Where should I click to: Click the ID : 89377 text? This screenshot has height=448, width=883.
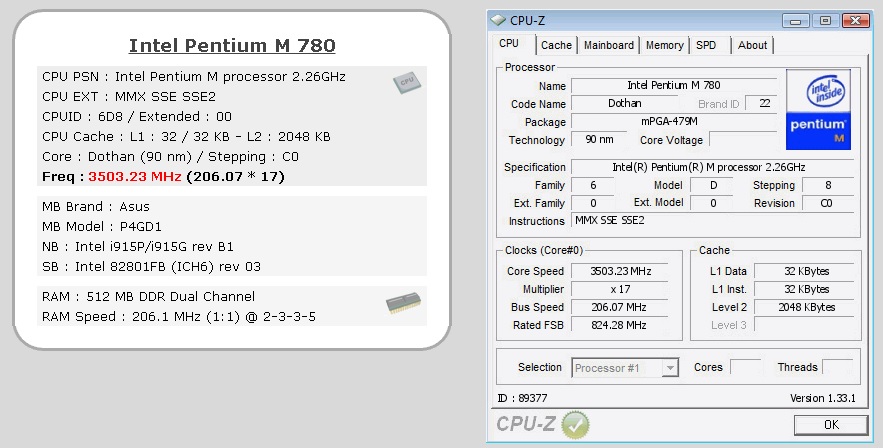(x=522, y=398)
